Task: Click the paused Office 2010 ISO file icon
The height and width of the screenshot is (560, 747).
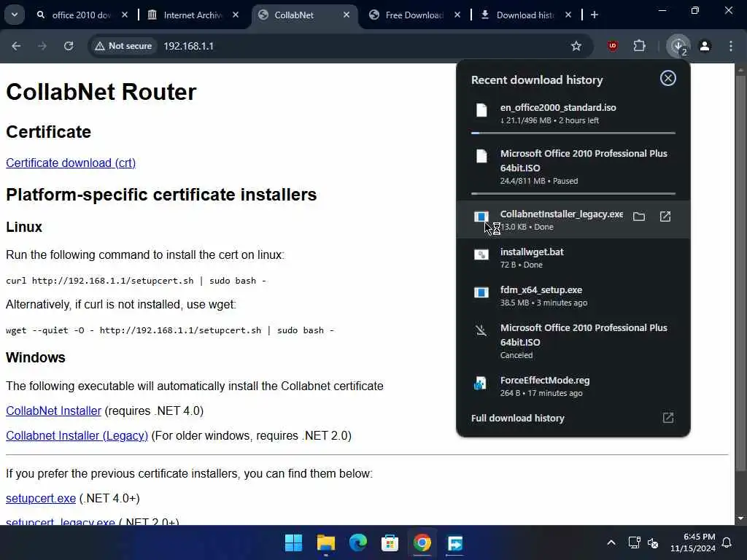Action: tap(481, 156)
